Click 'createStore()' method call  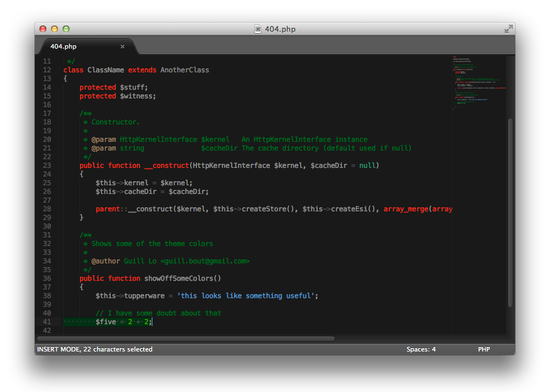click(268, 209)
